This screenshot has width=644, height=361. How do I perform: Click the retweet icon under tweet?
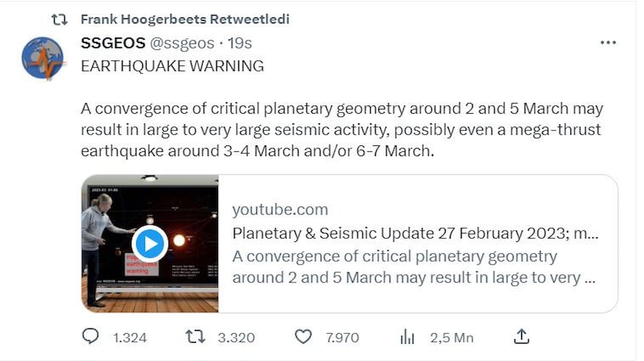pyautogui.click(x=194, y=337)
